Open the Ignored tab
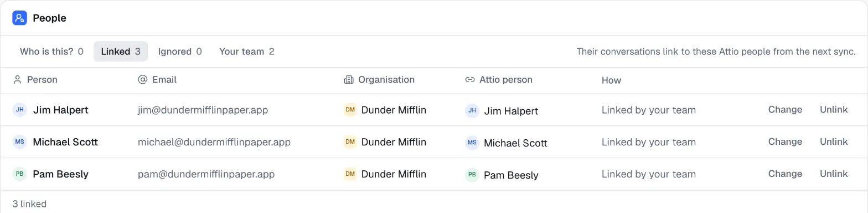The image size is (868, 213). click(180, 52)
